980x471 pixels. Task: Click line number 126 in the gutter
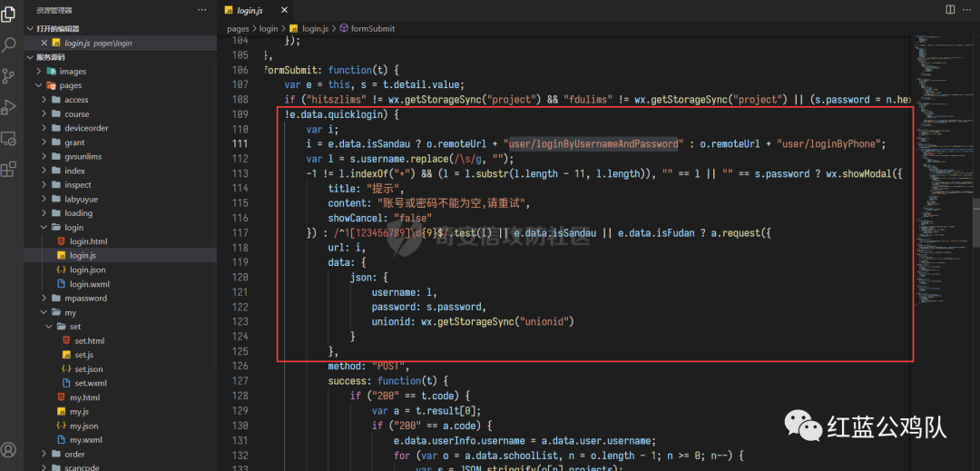coord(240,366)
